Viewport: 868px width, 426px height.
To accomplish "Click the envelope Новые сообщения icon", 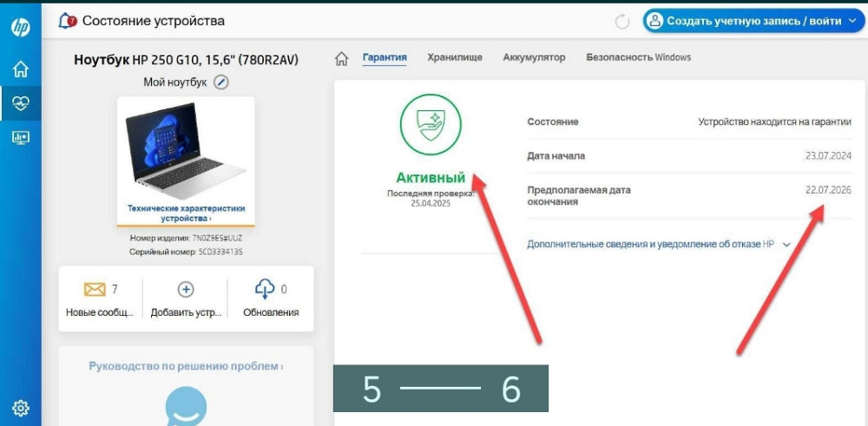I will pyautogui.click(x=95, y=289).
